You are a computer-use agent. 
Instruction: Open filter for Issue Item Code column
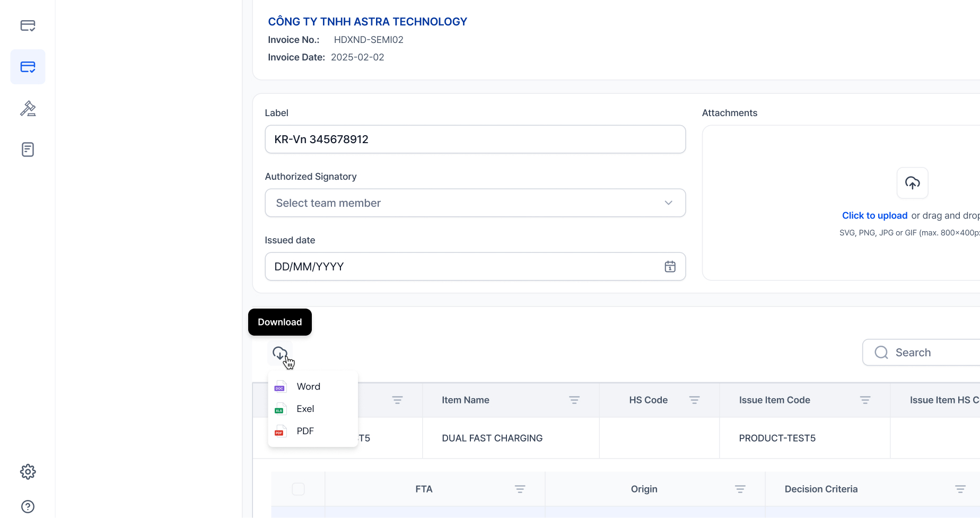click(x=865, y=400)
